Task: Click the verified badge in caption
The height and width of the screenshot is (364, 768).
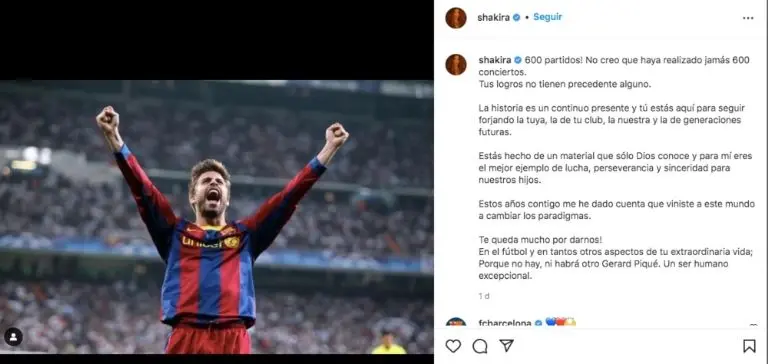Action: pos(517,60)
